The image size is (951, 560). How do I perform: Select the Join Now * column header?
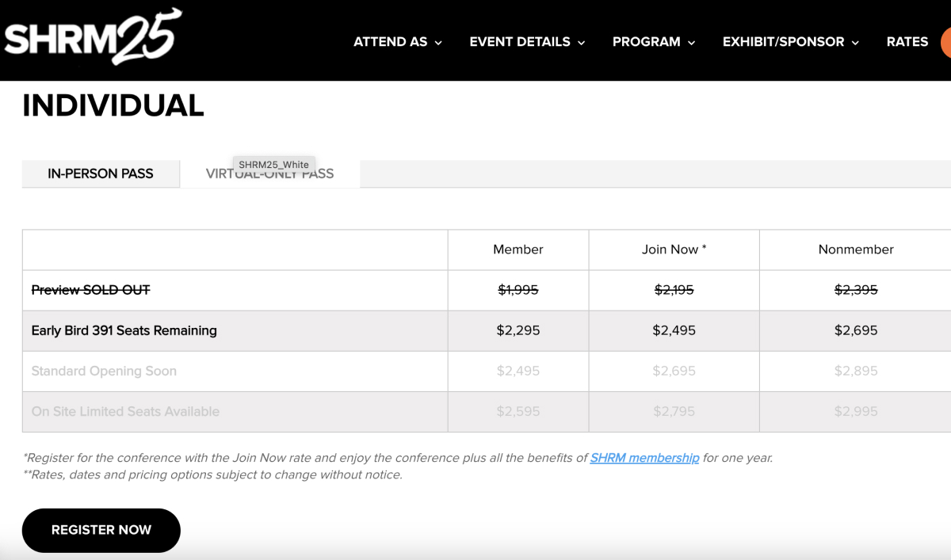pos(674,250)
